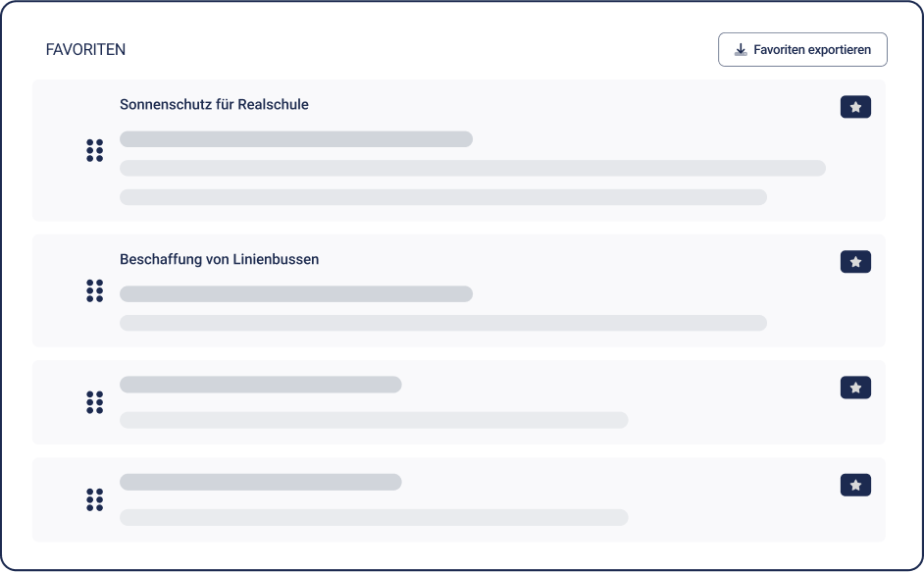Select the star icon on the bottom favorite

pos(855,484)
